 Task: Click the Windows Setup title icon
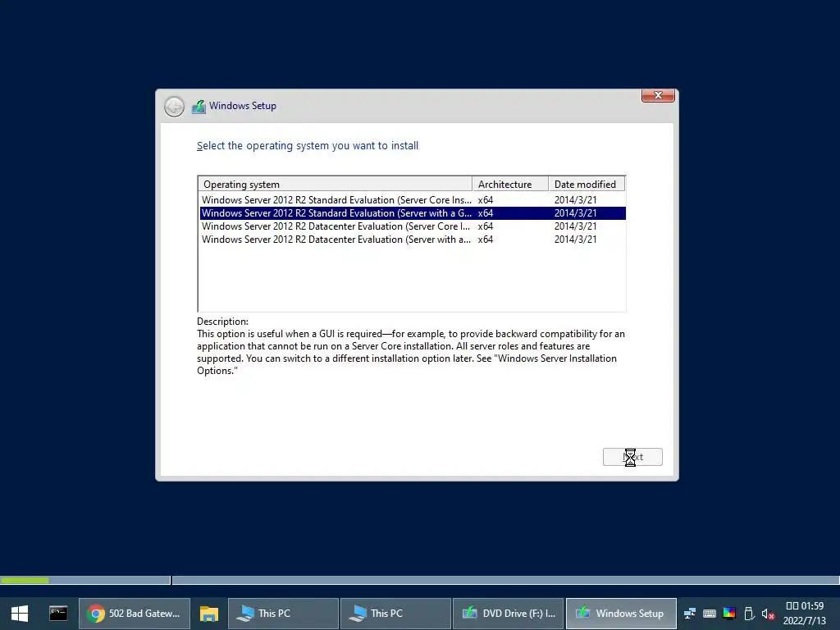pos(199,106)
